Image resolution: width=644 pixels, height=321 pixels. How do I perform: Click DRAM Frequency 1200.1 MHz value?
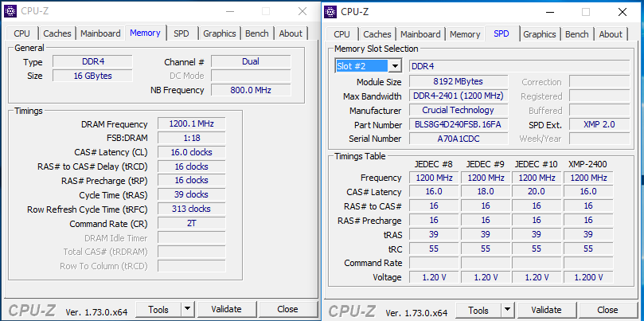(191, 123)
